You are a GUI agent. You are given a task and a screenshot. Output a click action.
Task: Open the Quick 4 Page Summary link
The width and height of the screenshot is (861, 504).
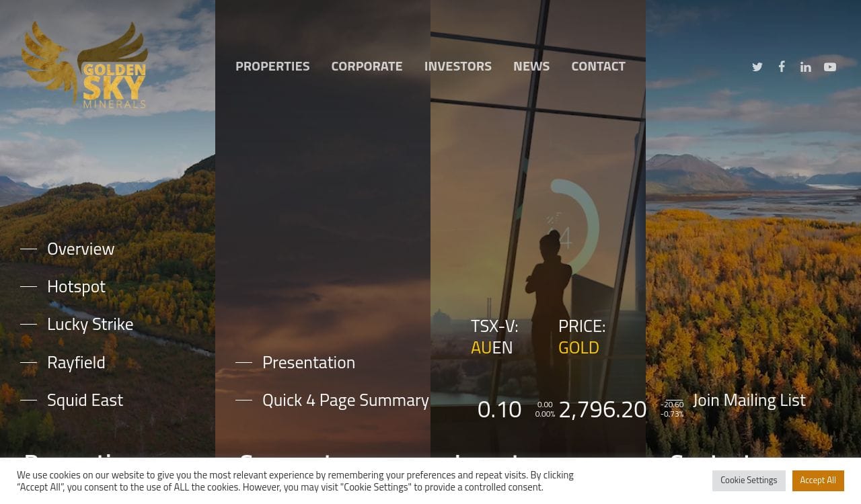(x=346, y=400)
